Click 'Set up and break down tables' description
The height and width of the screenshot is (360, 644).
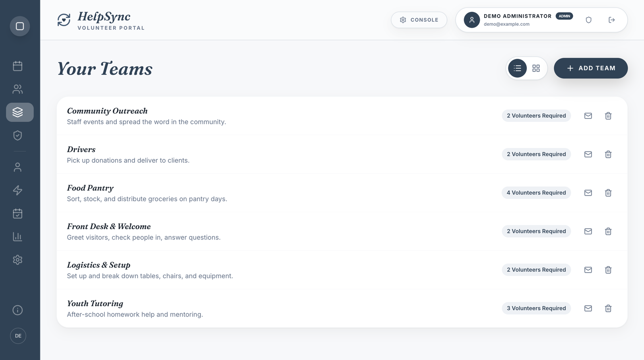click(x=150, y=276)
